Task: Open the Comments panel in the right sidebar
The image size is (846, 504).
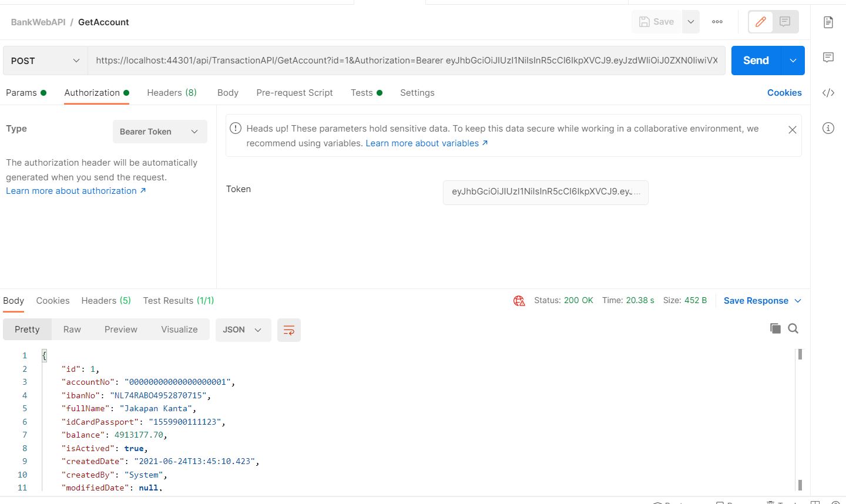Action: (828, 57)
